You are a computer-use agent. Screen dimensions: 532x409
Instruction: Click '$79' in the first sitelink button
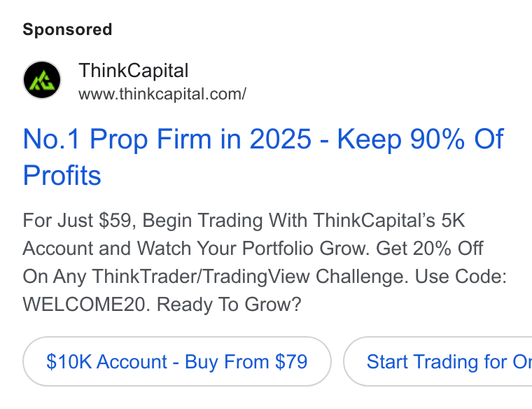(291, 361)
